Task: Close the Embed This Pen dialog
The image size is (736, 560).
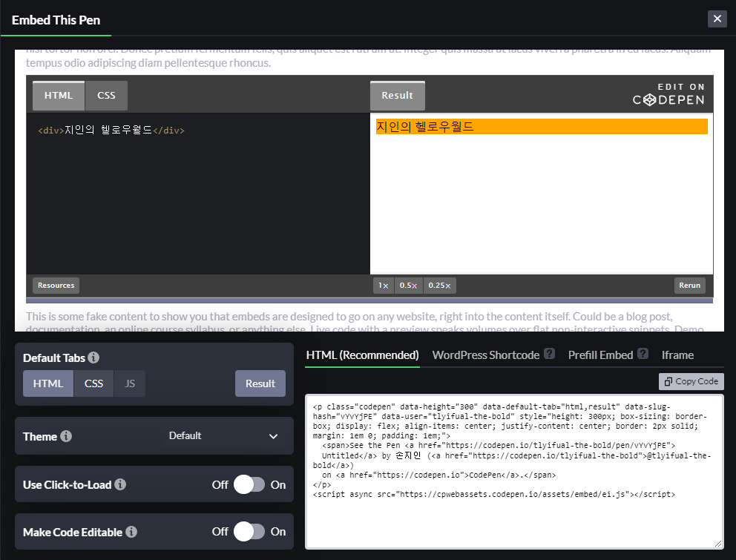Action: tap(717, 19)
